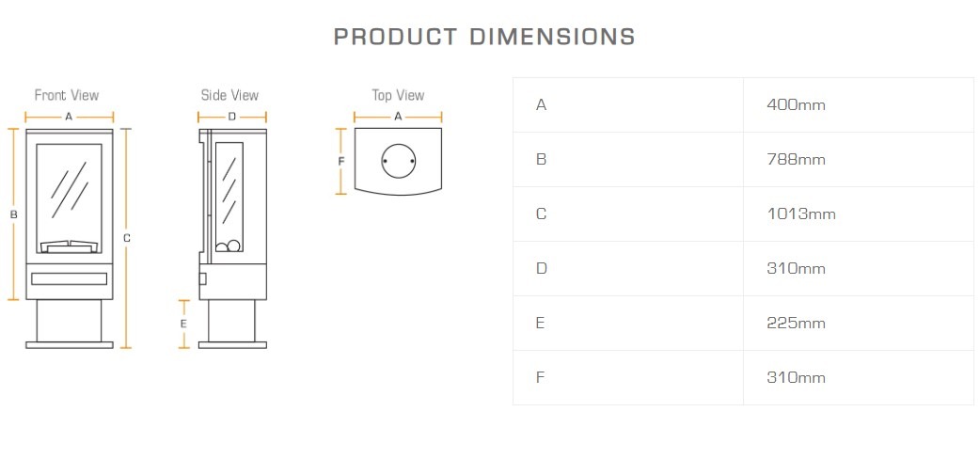Click the "Top View" label

[x=398, y=95]
